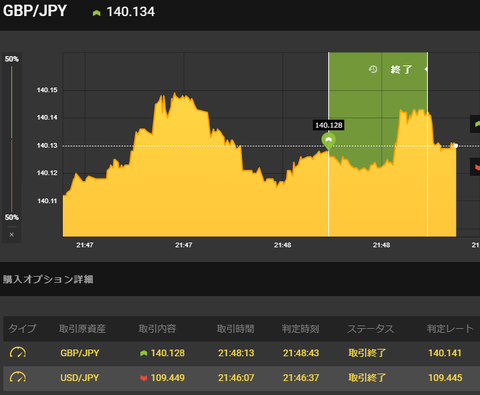Click settlement rate 140.141

445,353
